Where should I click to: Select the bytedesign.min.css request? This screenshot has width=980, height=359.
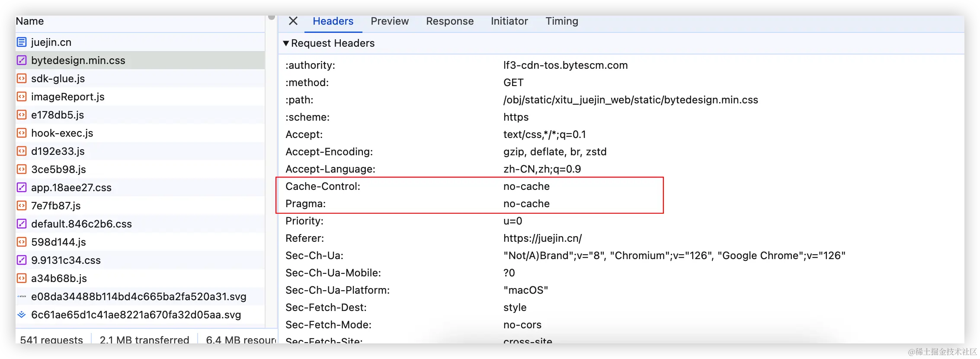click(x=140, y=60)
